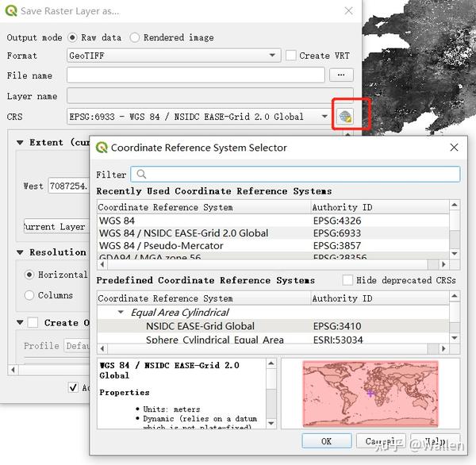Screen dimensions: 476x465
Task: Click the world map extent preview
Action: click(370, 394)
